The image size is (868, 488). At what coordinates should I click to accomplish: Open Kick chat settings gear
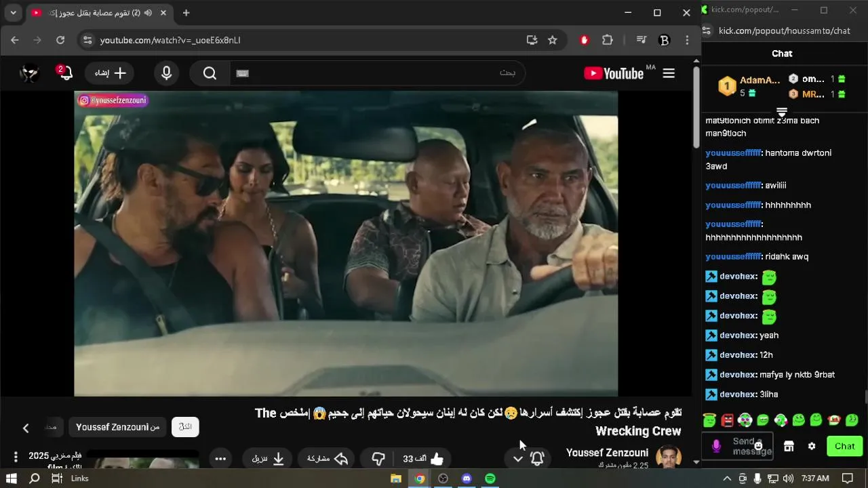click(812, 446)
